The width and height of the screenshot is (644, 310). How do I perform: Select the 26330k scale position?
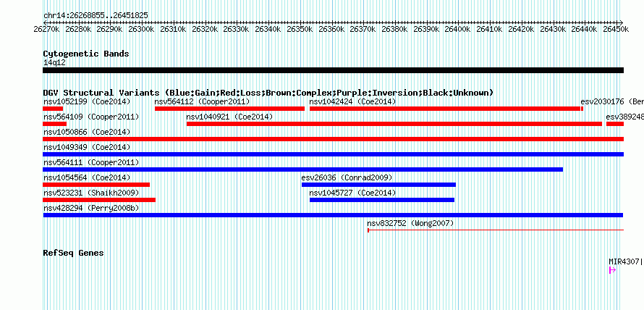tap(236, 29)
